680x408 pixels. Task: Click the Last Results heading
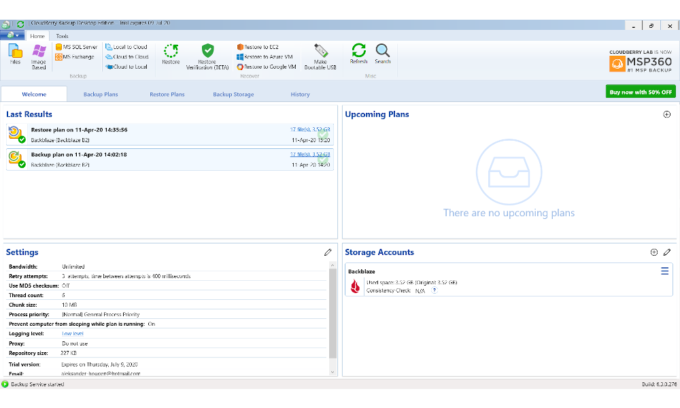click(29, 114)
